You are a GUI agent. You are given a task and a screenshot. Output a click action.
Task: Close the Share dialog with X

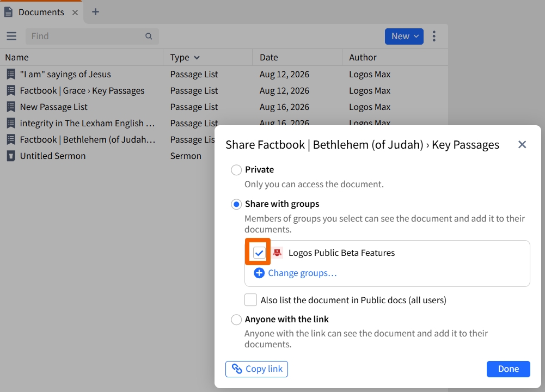[x=522, y=145]
